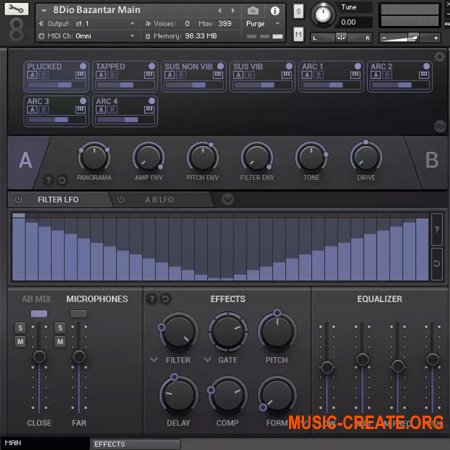
Task: Enable the FAR microphone switch
Action: (79, 314)
